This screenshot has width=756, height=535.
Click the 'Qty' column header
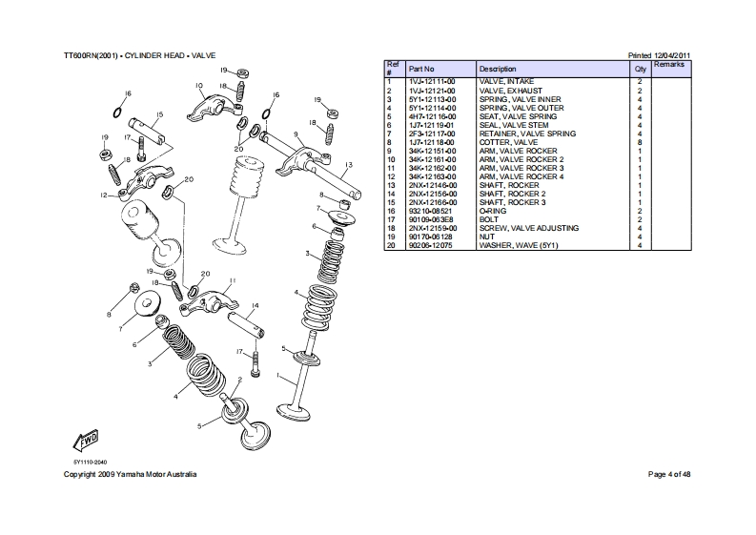pyautogui.click(x=640, y=70)
